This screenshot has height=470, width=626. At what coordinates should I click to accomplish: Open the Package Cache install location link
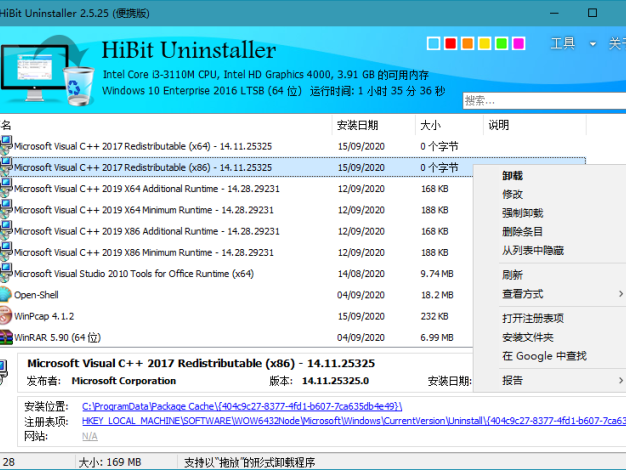(242, 407)
